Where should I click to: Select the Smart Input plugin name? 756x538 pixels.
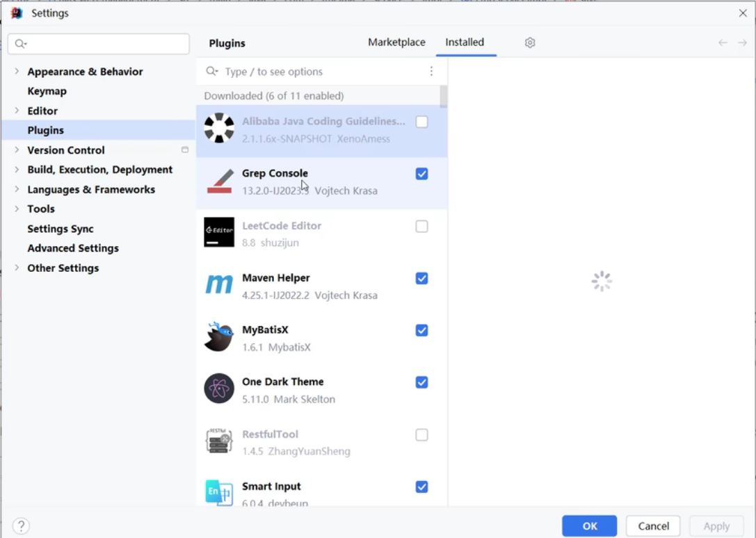[x=271, y=487]
